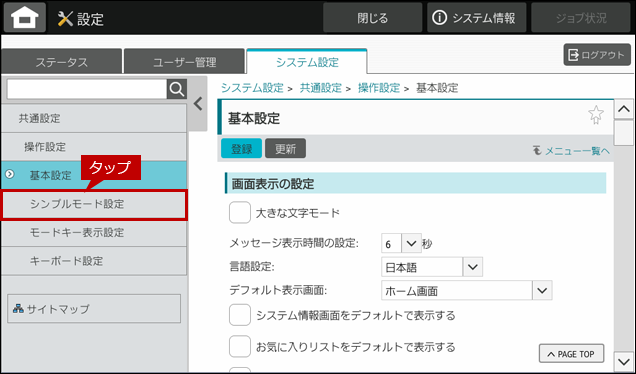The image size is (636, 374).
Task: Click the vertical scrollbar thumb
Action: [624, 133]
